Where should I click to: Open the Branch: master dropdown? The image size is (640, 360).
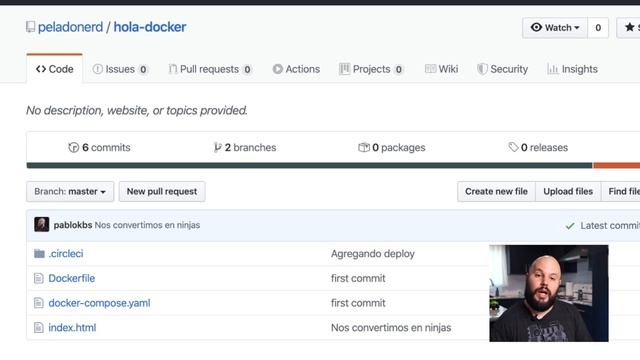[x=70, y=191]
